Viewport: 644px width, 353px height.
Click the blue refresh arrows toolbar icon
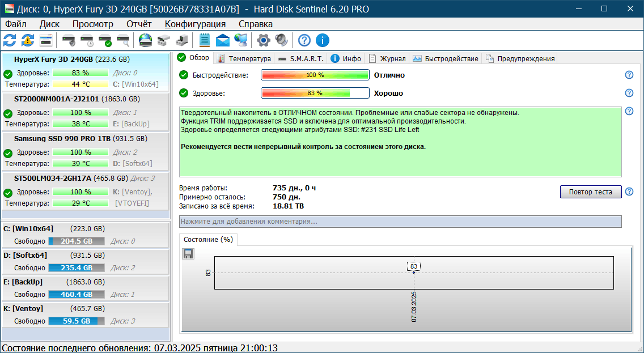(10, 40)
